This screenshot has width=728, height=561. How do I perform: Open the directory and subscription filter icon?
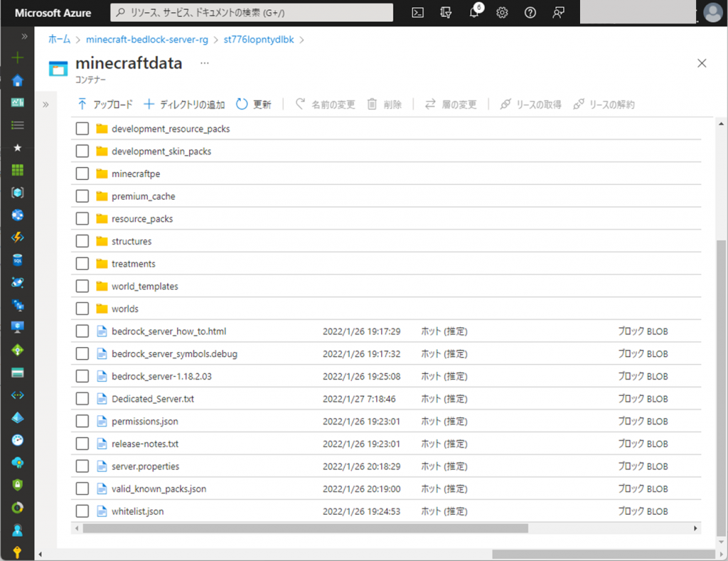(446, 13)
